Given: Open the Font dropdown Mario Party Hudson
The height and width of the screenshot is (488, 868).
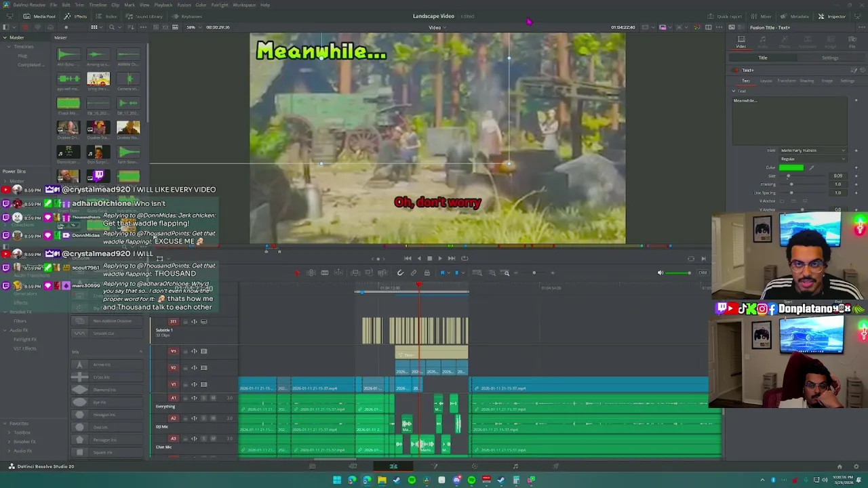Looking at the screenshot, I should [x=812, y=150].
